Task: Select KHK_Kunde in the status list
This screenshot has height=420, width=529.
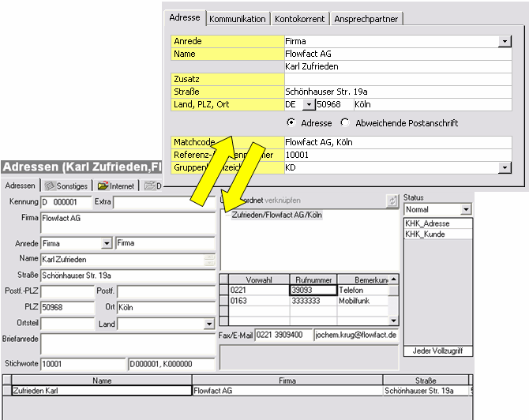Action: tap(438, 234)
